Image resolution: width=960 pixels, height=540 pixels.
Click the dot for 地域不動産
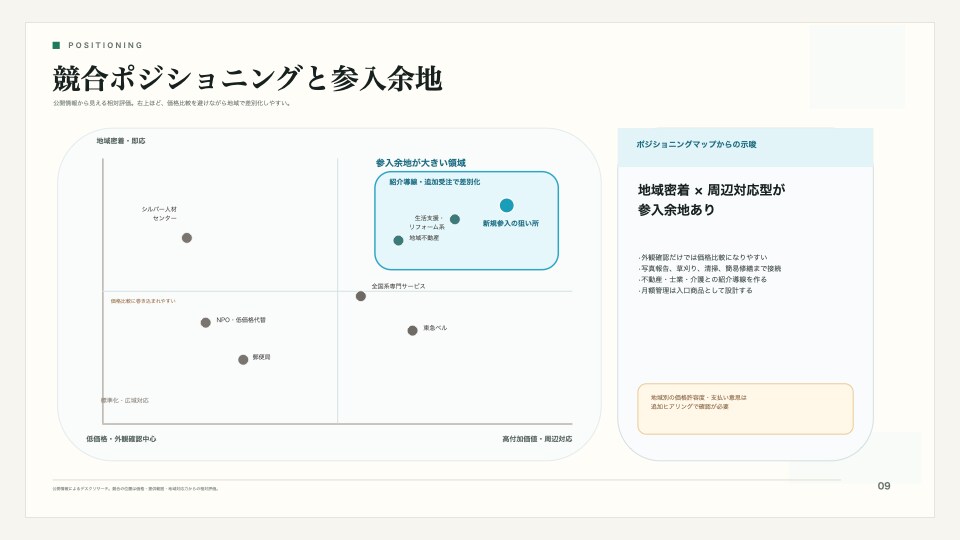pyautogui.click(x=399, y=241)
